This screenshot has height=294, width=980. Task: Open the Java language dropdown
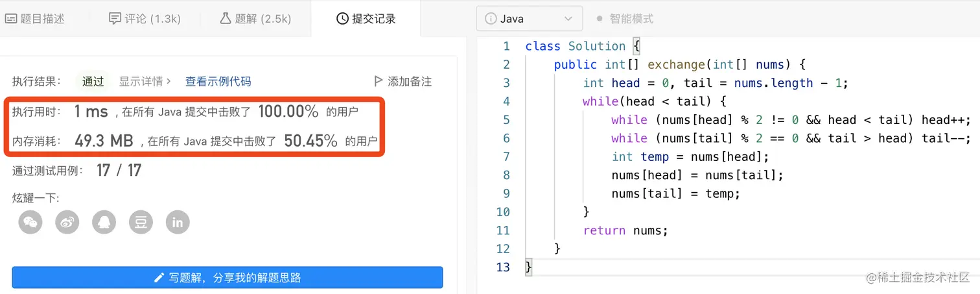pos(530,19)
